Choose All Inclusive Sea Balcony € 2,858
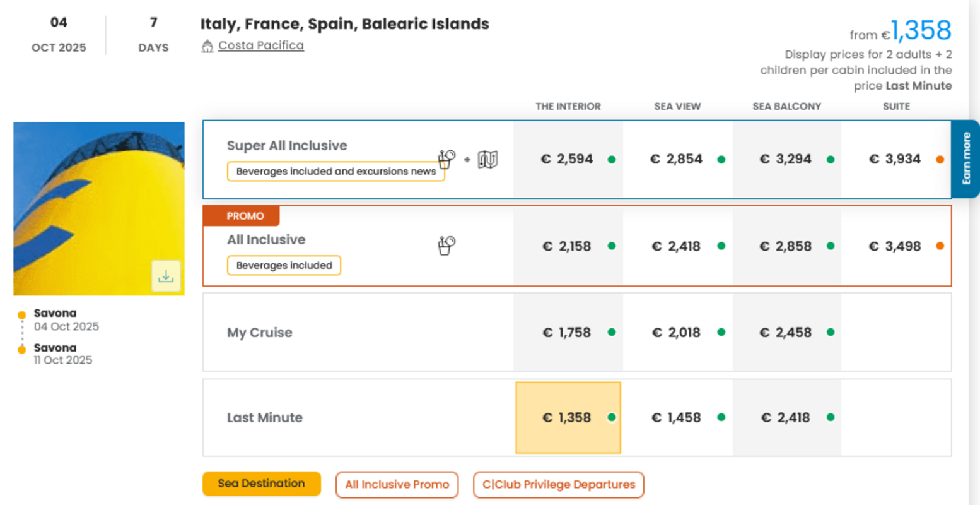 [786, 246]
